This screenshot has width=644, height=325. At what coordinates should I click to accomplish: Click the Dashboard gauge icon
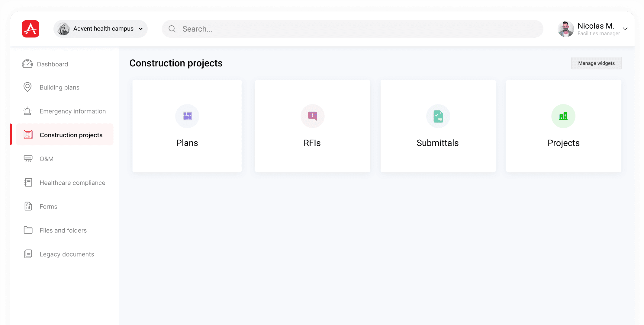point(27,64)
